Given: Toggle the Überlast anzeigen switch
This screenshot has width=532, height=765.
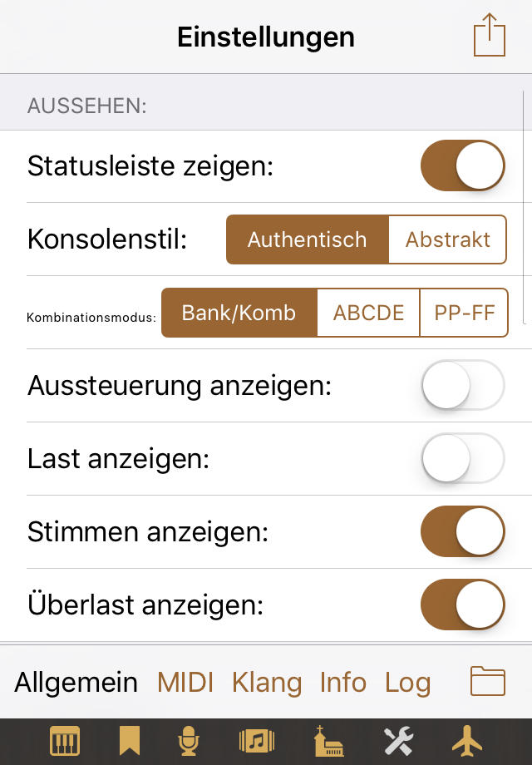Looking at the screenshot, I should tap(463, 605).
